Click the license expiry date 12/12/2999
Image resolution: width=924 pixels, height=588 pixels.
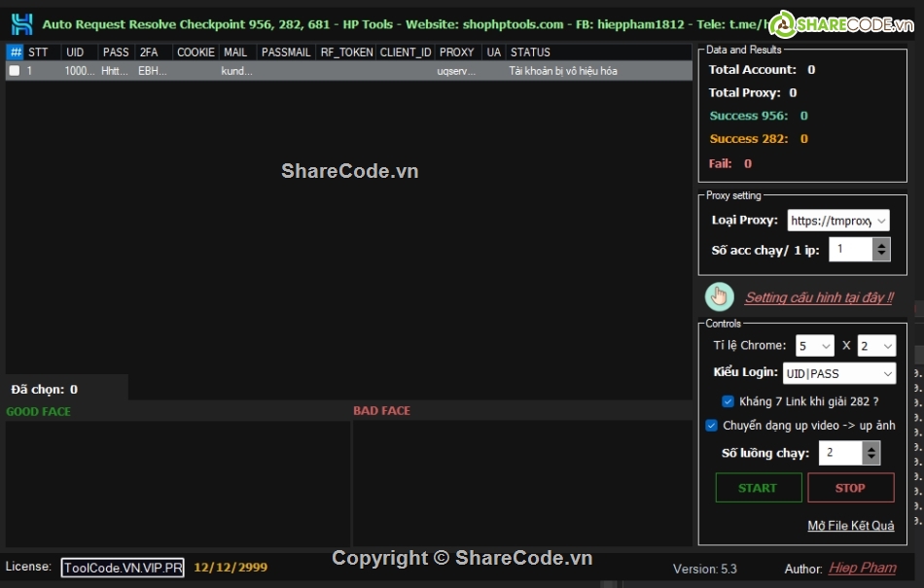click(231, 568)
